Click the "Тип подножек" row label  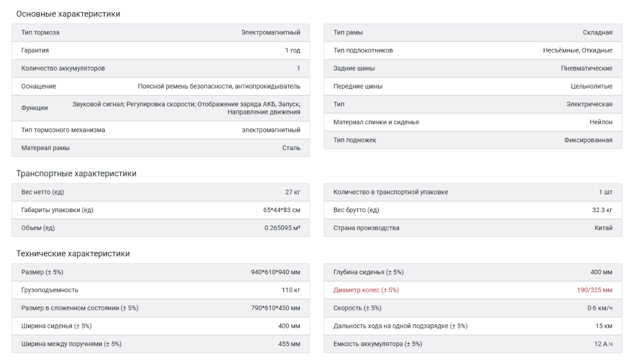coord(355,140)
